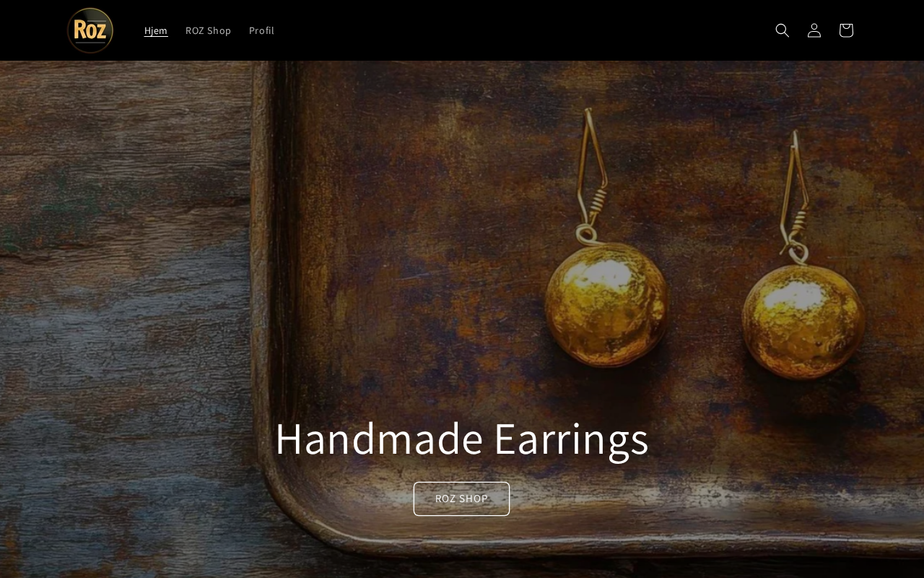Click the round Roz logo
Screen dimensions: 924x578
pos(90,30)
